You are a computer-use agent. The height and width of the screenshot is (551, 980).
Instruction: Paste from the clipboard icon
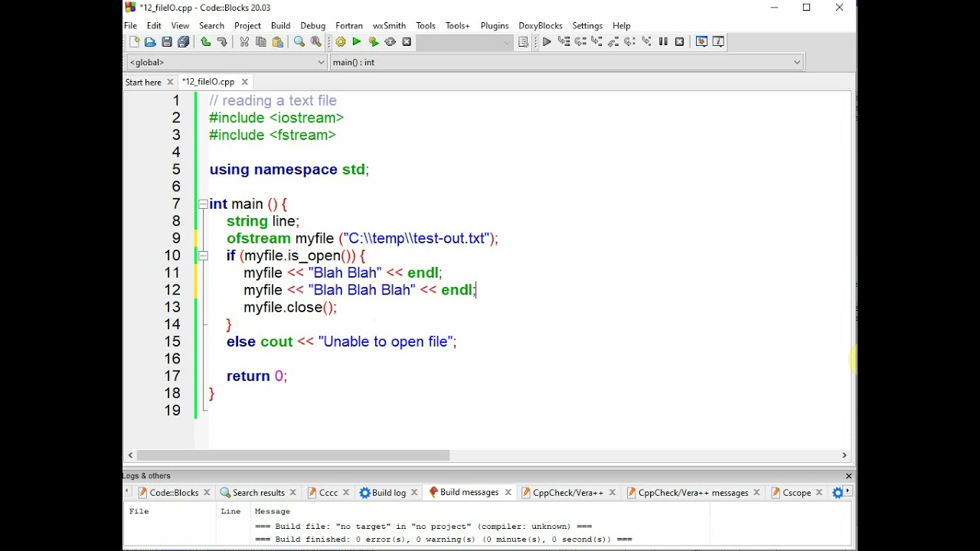tap(277, 42)
